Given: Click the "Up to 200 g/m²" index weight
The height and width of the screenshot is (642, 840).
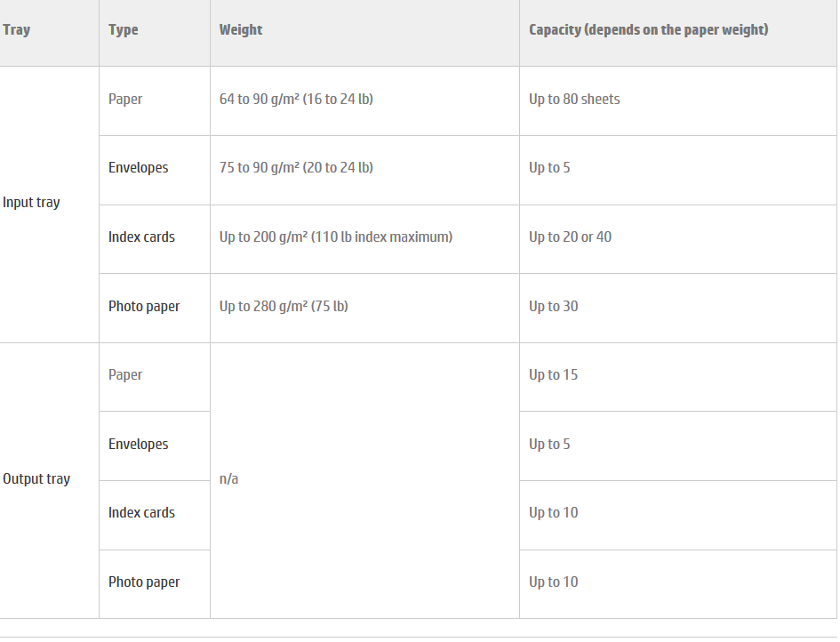Looking at the screenshot, I should 336,237.
